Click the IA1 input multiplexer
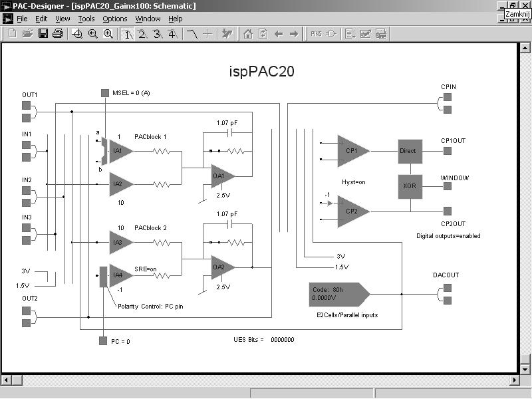The height and width of the screenshot is (399, 532). pyautogui.click(x=104, y=151)
